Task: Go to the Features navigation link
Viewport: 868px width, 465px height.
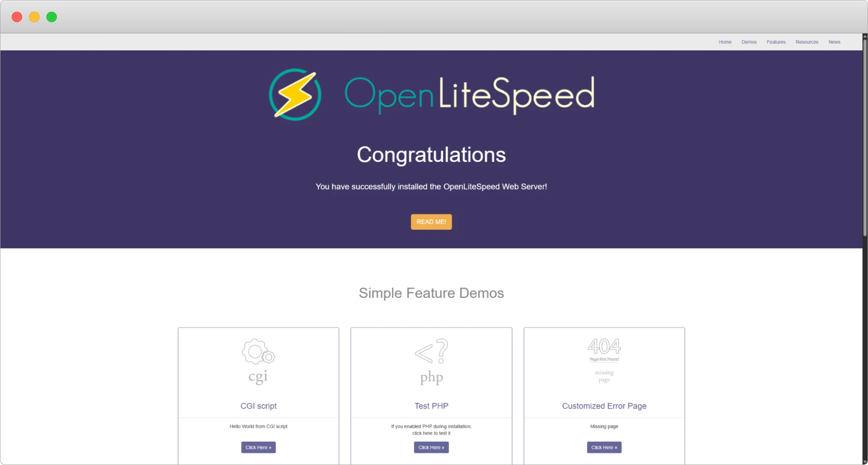Action: coord(776,42)
